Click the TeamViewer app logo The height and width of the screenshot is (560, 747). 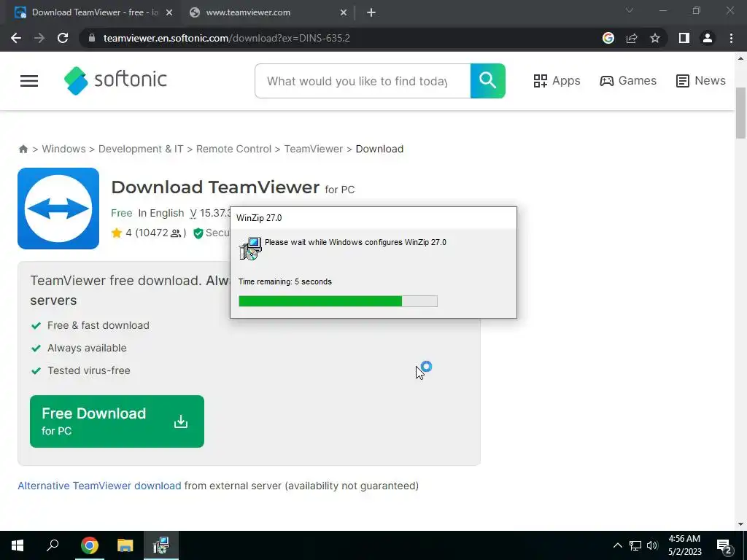pos(58,208)
